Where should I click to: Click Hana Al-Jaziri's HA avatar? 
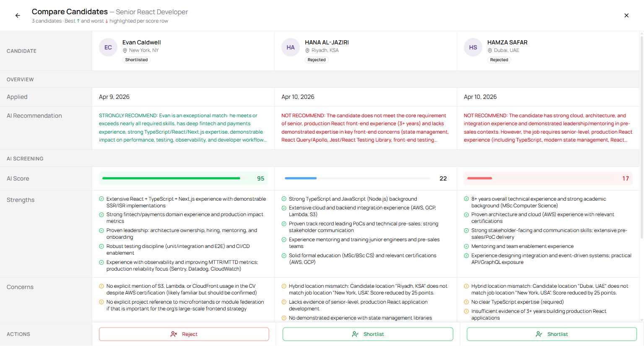click(291, 47)
